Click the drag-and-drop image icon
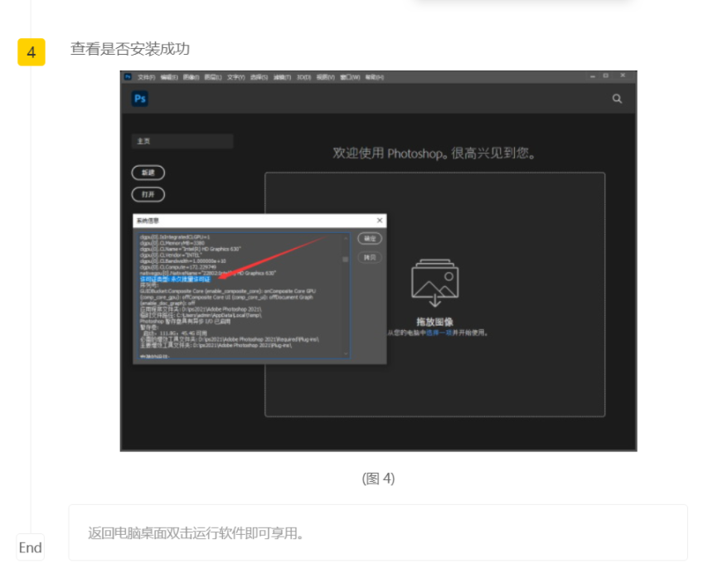This screenshot has width=703, height=588. (435, 283)
